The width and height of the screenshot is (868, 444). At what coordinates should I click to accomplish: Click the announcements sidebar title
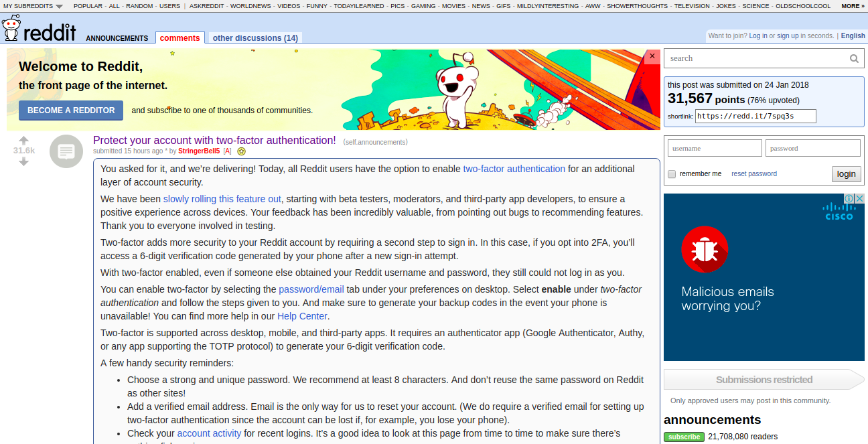coord(713,420)
